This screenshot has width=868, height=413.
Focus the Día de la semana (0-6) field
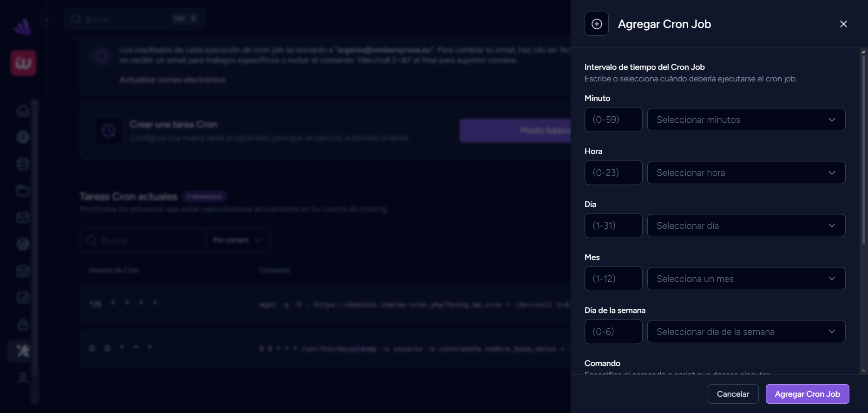coord(613,332)
